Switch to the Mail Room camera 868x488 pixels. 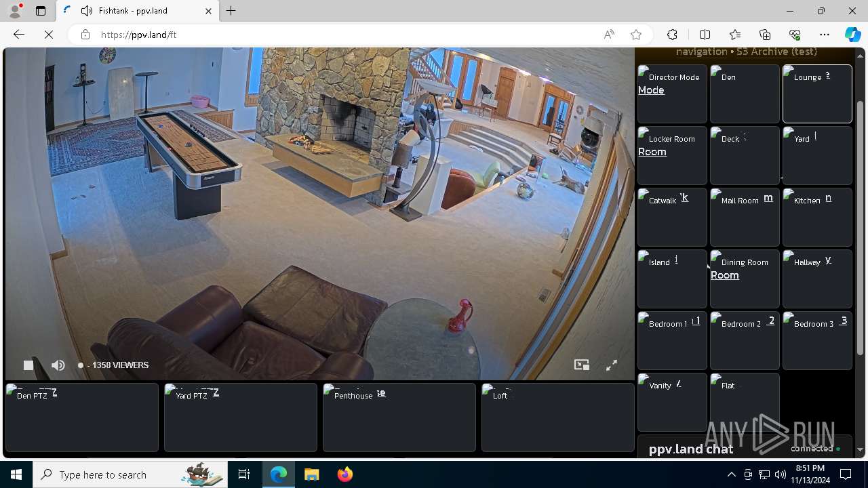(745, 218)
